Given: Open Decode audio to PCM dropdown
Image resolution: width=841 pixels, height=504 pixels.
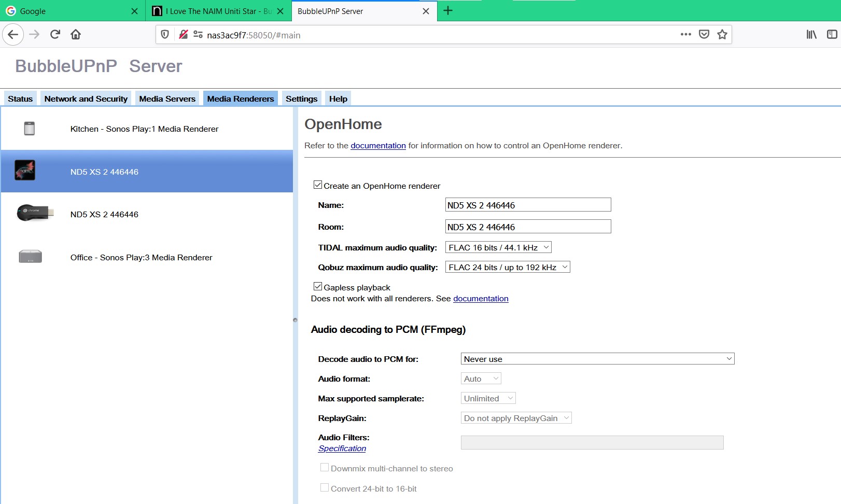Looking at the screenshot, I should coord(597,359).
